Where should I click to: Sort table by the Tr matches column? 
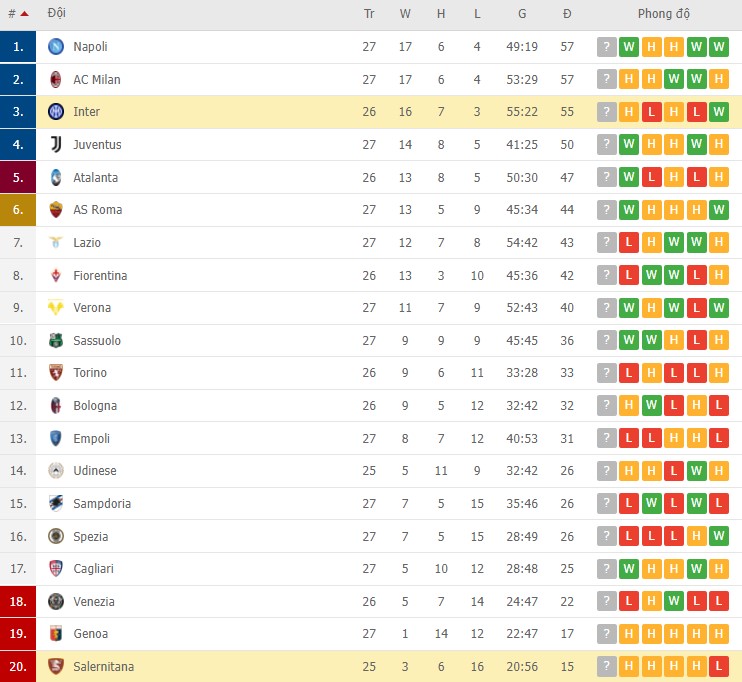tap(369, 14)
